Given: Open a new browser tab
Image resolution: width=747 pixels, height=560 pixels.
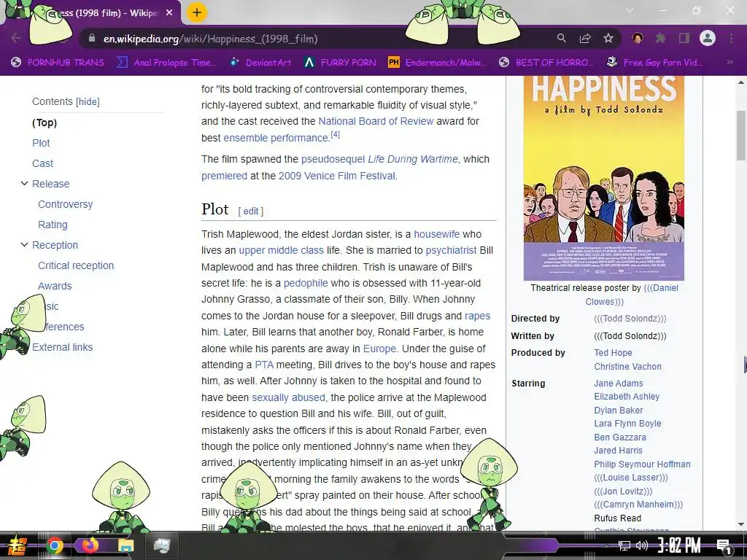Looking at the screenshot, I should coord(197,13).
